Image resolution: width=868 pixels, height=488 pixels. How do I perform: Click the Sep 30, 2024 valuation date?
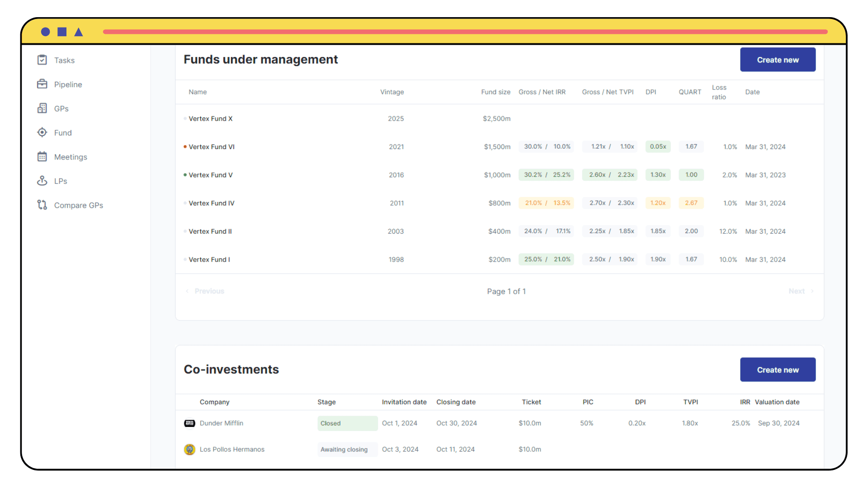[778, 423]
